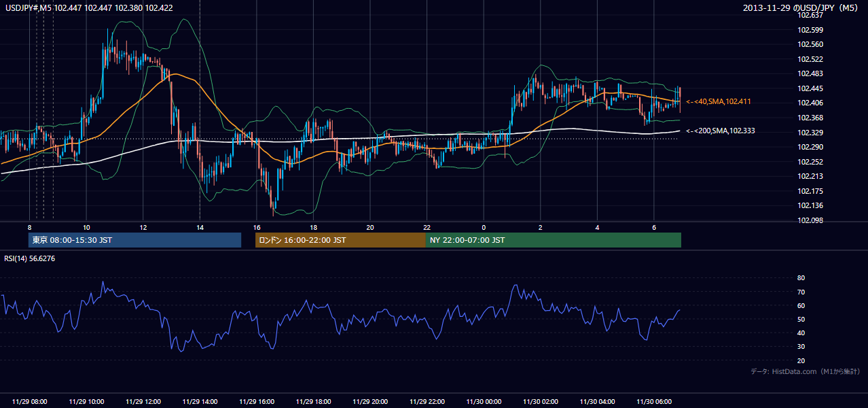Click hour tick 20 under price chart
868x408 pixels.
click(370, 227)
